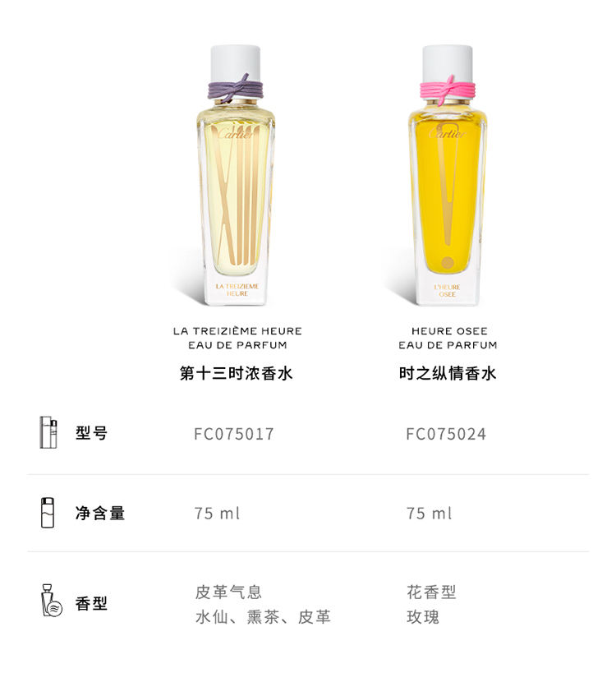Image resolution: width=616 pixels, height=673 pixels.
Task: Click the white cap of left bottle
Action: point(236,62)
